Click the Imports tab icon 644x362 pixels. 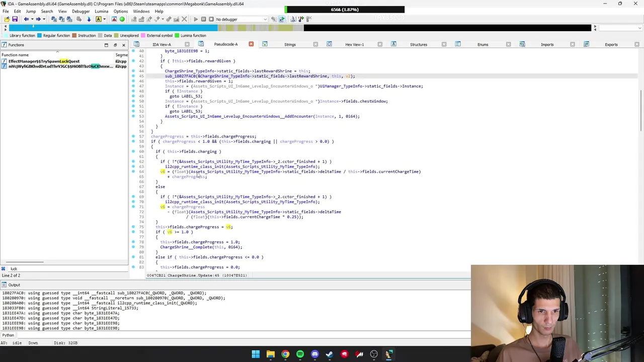pos(522,44)
